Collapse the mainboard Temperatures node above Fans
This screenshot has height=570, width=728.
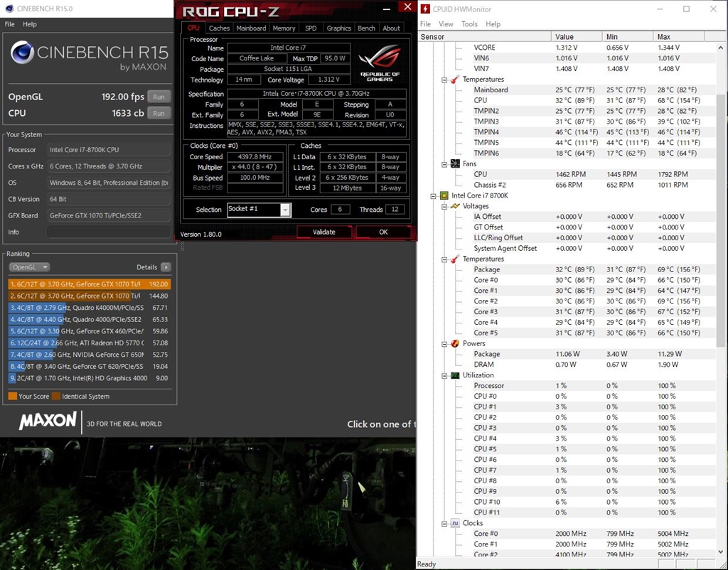[x=444, y=80]
